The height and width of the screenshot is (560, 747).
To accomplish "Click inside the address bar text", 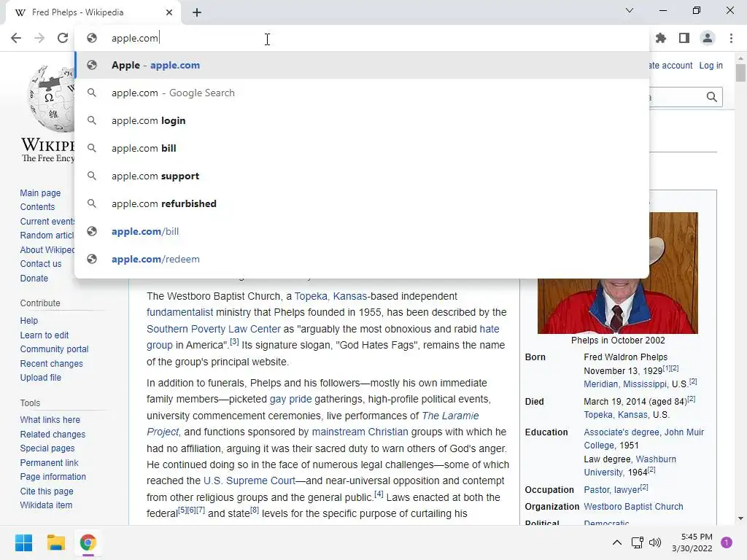I will [135, 38].
